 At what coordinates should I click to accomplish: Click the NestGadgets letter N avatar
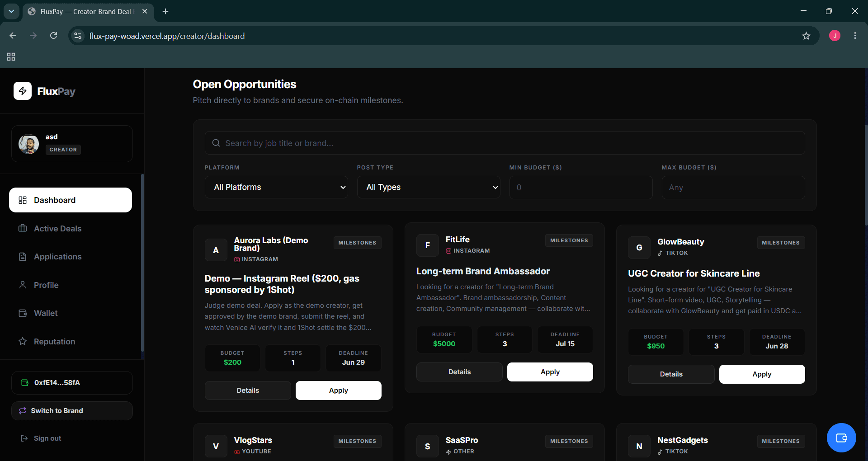click(639, 446)
